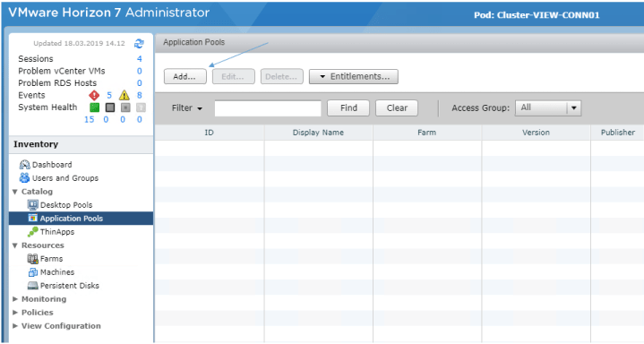Sort by the Publisher column header
Screen dimensions: 644x344
click(x=617, y=133)
